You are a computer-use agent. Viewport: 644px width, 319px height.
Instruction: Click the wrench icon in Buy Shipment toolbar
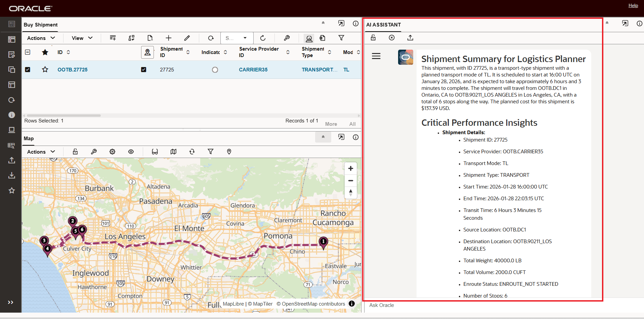(x=287, y=38)
